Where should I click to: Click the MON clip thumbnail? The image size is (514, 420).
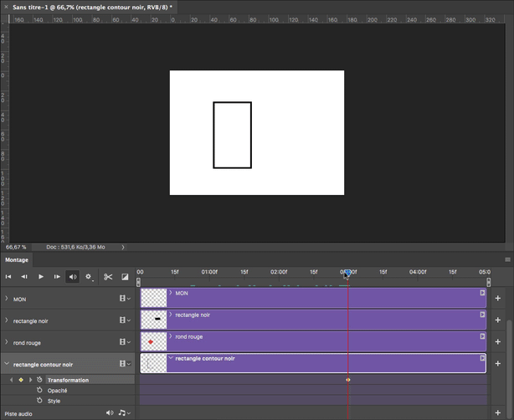pyautogui.click(x=154, y=298)
